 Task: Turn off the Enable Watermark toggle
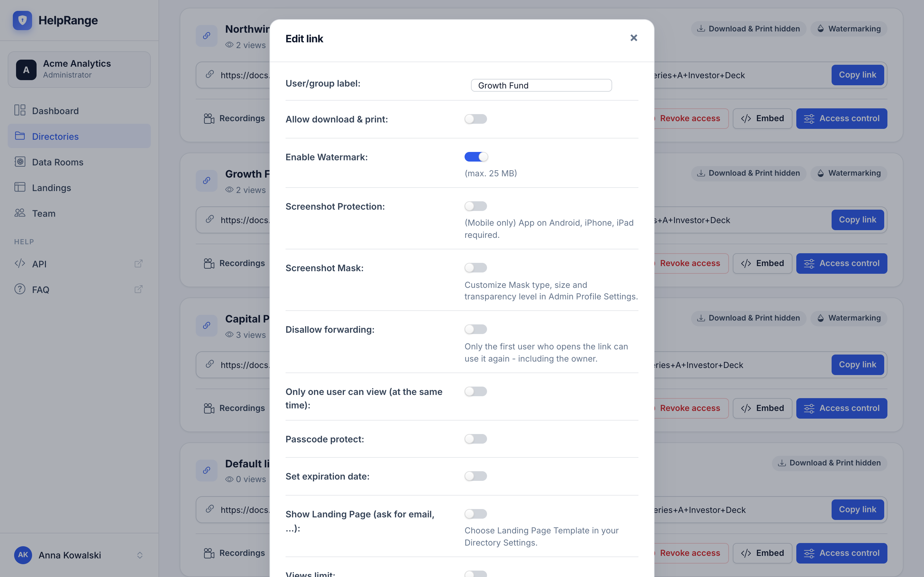click(476, 157)
